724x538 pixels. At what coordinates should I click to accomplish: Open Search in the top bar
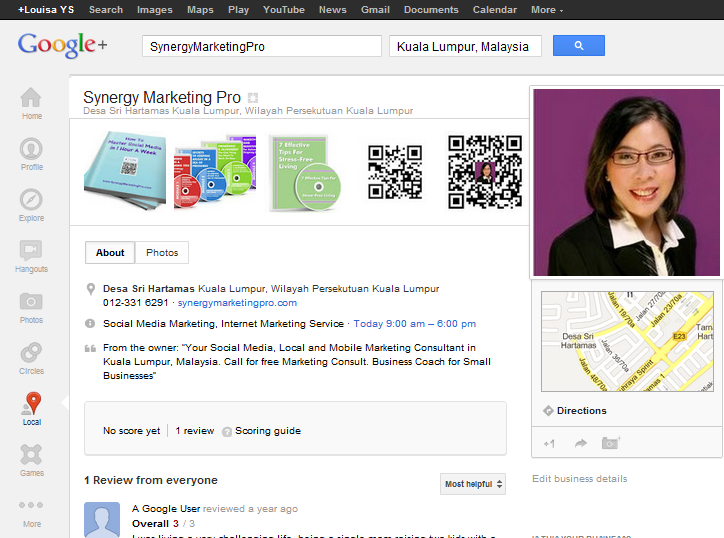(x=106, y=10)
